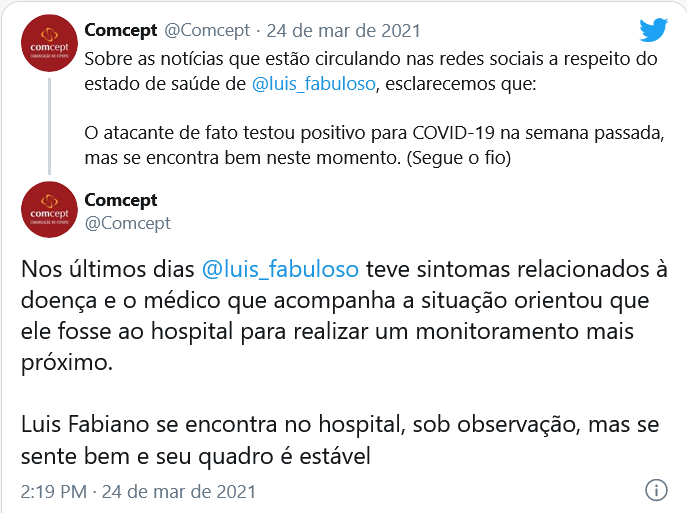Open Comcept display name in second tweet
The image size is (687, 513).
point(118,199)
